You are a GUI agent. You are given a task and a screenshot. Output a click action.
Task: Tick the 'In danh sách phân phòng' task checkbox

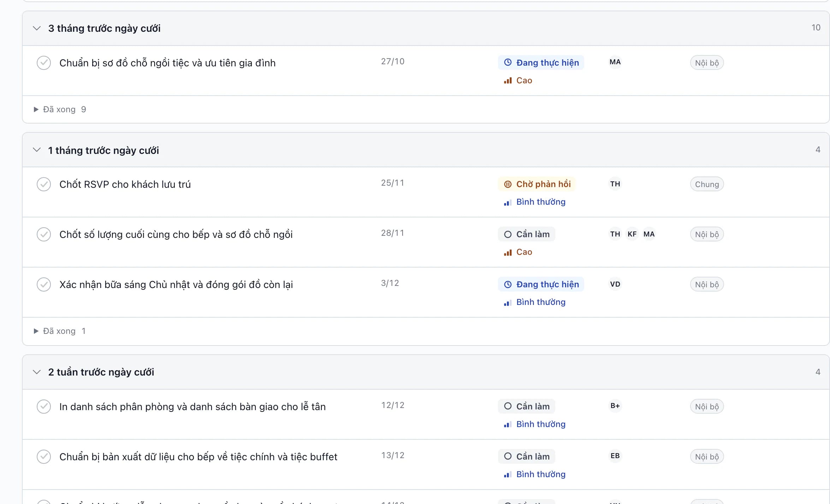point(44,407)
